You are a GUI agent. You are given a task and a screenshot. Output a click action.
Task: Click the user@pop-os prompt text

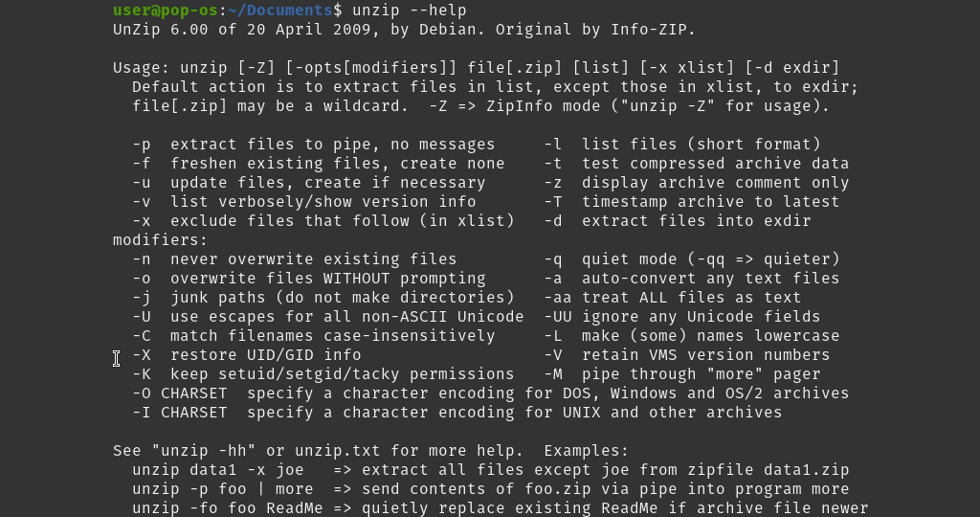[x=166, y=11]
